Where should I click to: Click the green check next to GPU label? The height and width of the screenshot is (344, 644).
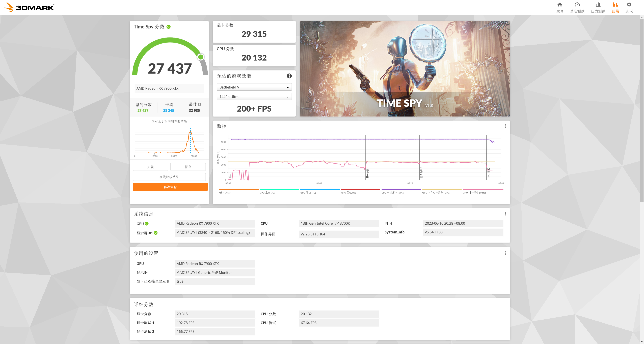coord(147,224)
